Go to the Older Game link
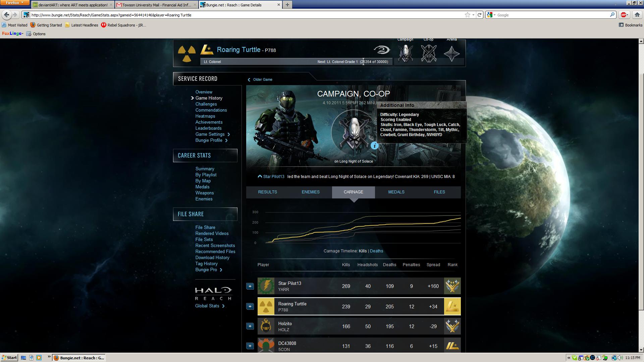Image resolution: width=644 pixels, height=362 pixels. pos(262,80)
